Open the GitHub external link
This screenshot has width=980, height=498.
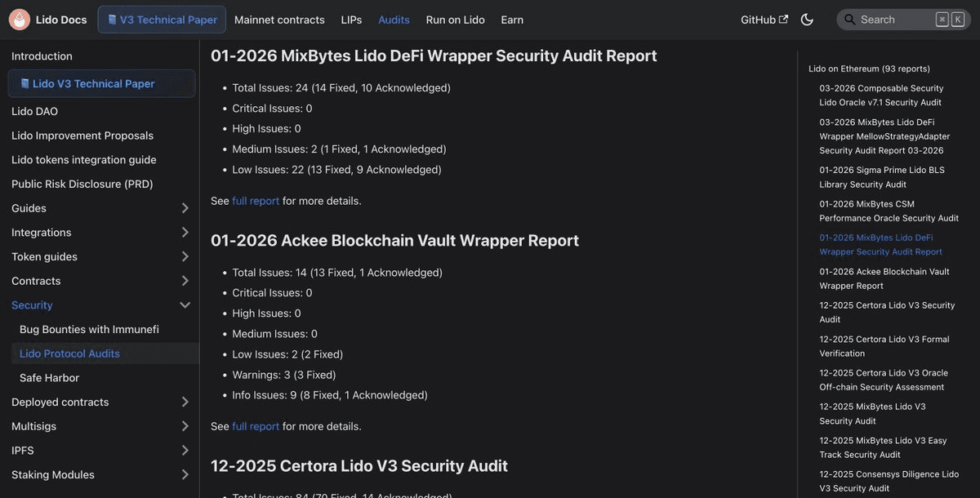764,20
